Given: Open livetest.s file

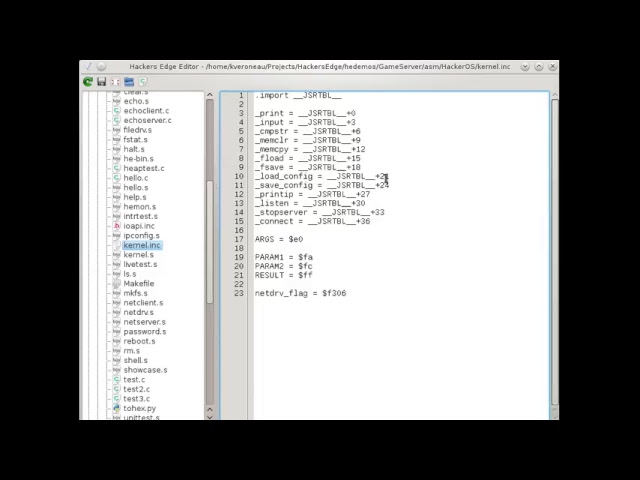Looking at the screenshot, I should point(140,264).
